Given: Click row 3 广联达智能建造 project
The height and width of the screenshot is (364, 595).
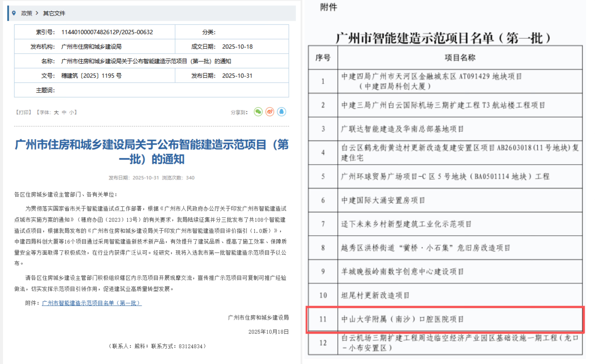Looking at the screenshot, I should click(x=402, y=129).
